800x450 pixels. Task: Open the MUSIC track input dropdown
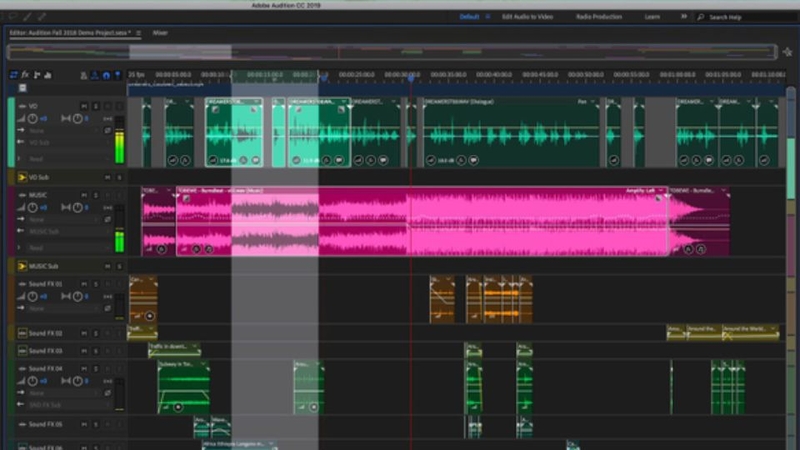[63, 219]
